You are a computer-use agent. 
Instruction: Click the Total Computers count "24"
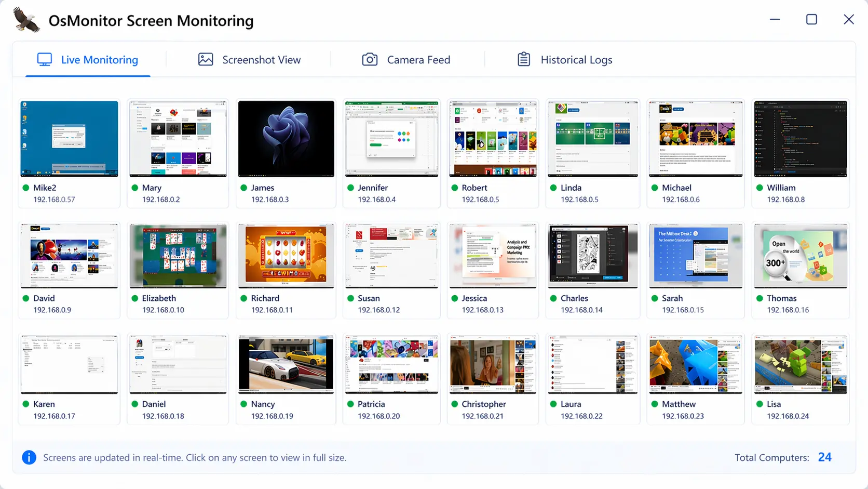coord(825,457)
